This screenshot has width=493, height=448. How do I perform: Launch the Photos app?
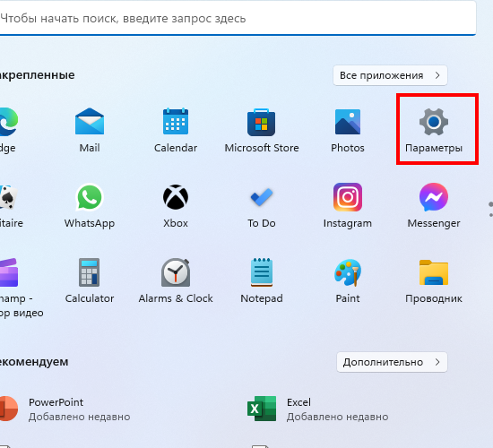pyautogui.click(x=348, y=130)
